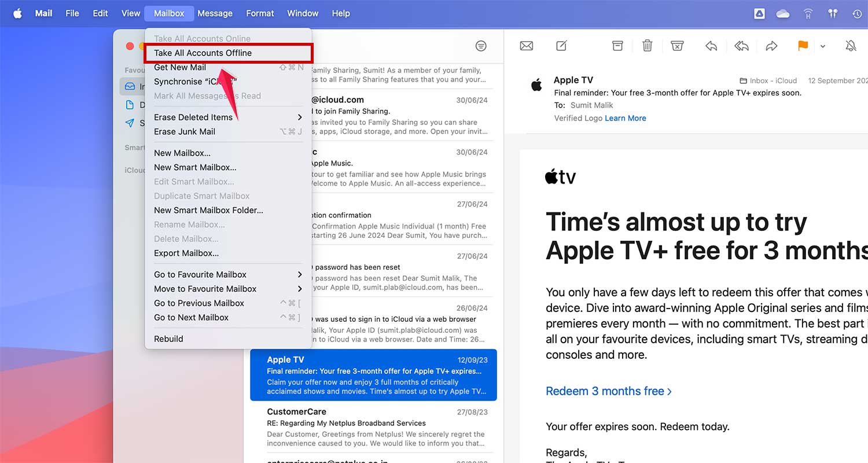
Task: Mark the email as Junk
Action: point(677,46)
